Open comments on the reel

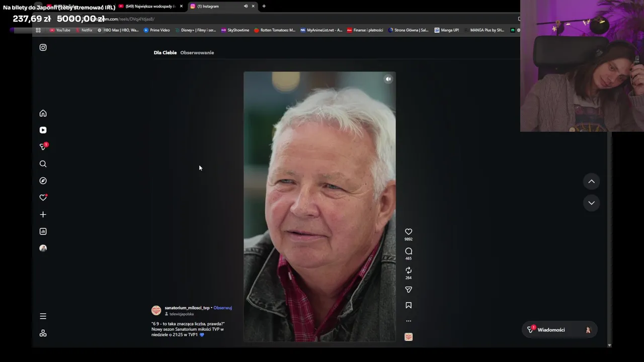tap(409, 251)
